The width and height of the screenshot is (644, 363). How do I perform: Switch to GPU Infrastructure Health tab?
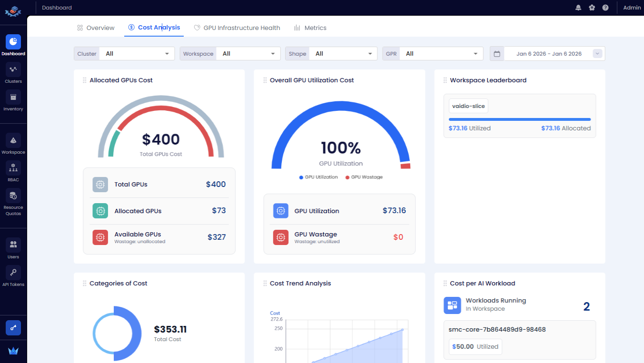237,28
